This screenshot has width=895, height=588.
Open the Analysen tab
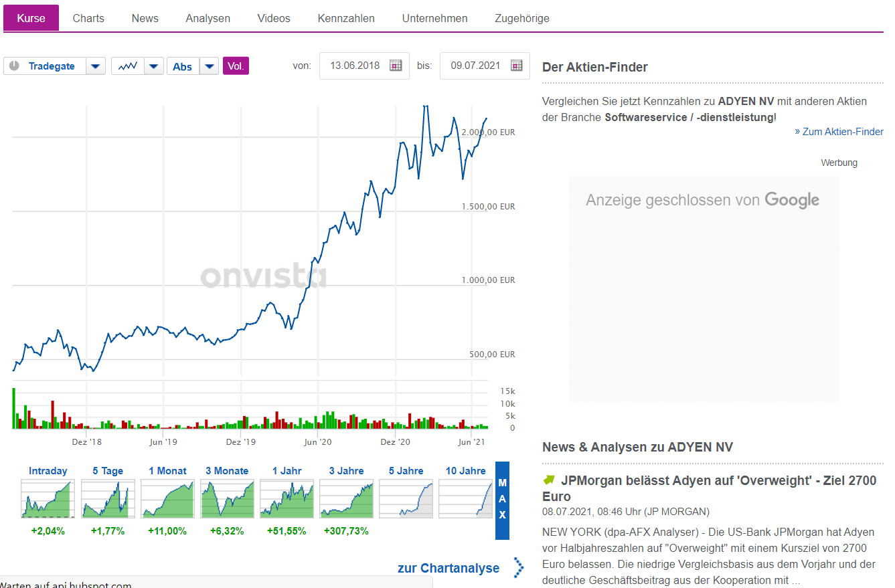208,18
